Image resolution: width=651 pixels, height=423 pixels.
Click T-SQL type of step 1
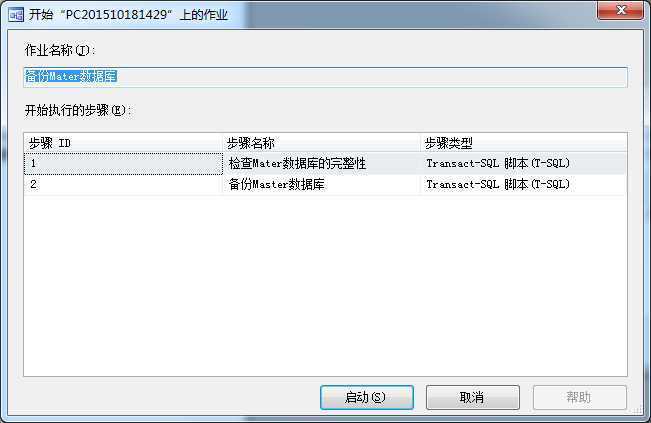click(498, 164)
